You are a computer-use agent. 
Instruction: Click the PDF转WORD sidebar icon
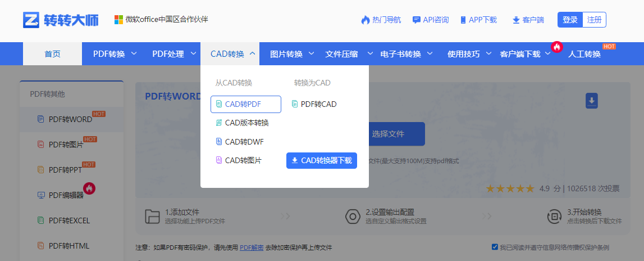[40, 119]
